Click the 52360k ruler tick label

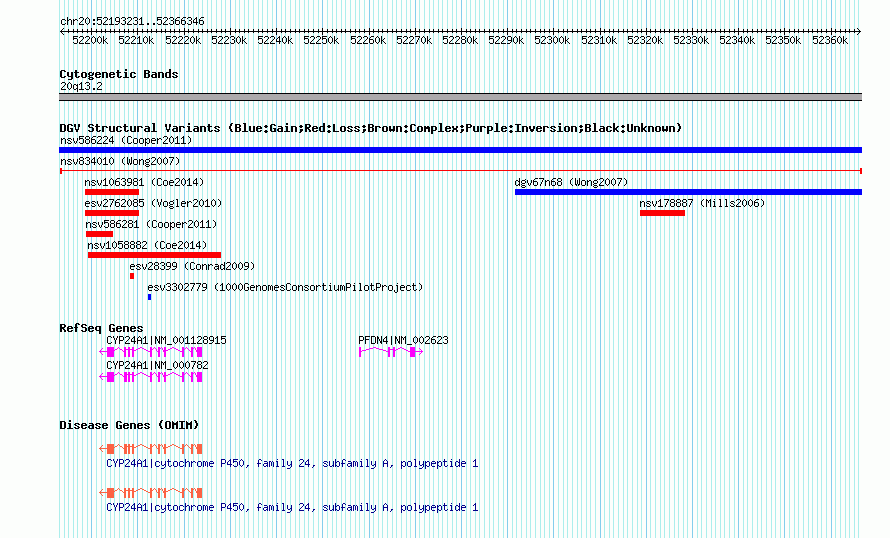(830, 40)
